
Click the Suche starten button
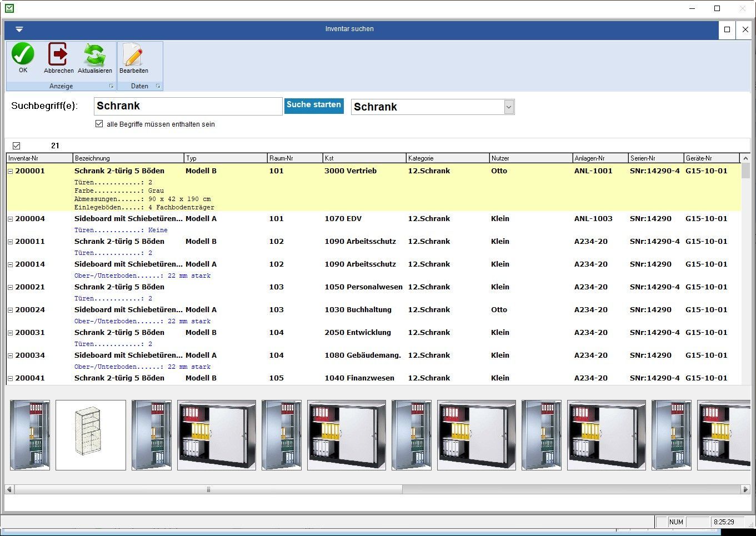click(x=314, y=105)
